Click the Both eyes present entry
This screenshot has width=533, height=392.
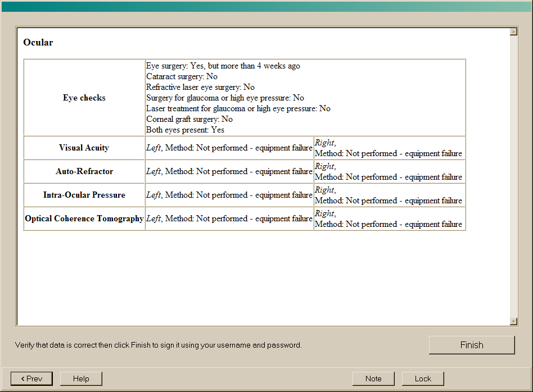pyautogui.click(x=185, y=130)
